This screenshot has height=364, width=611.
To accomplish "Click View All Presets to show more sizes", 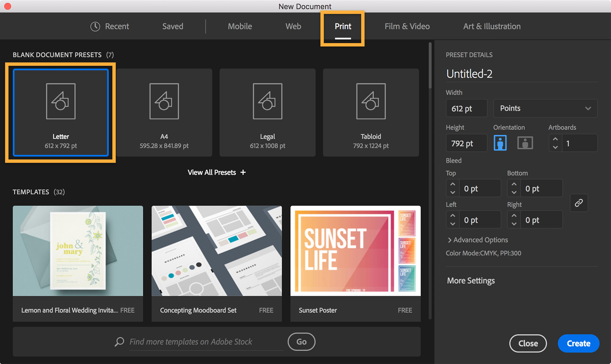I will point(216,172).
